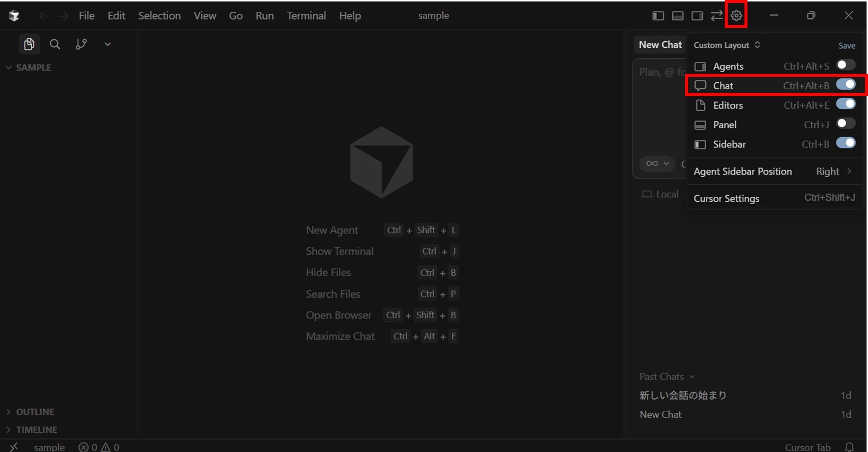Click the Search magnifier icon in sidebar
Screen dimensions: 868x452
click(x=55, y=45)
